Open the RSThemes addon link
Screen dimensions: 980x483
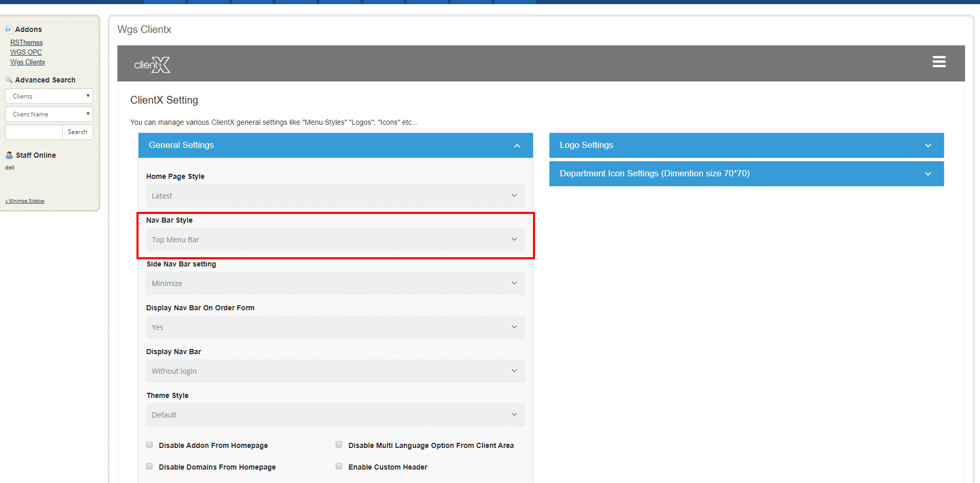click(x=26, y=43)
